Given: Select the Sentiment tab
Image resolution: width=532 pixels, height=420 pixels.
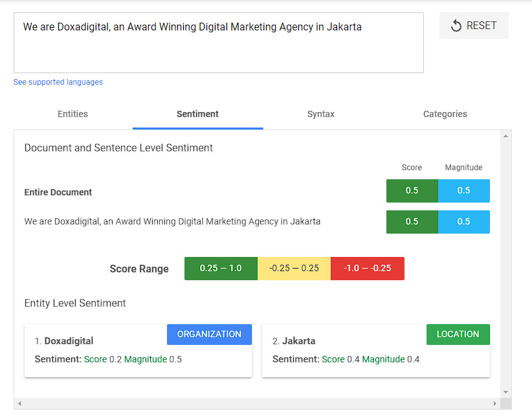Looking at the screenshot, I should tap(197, 114).
